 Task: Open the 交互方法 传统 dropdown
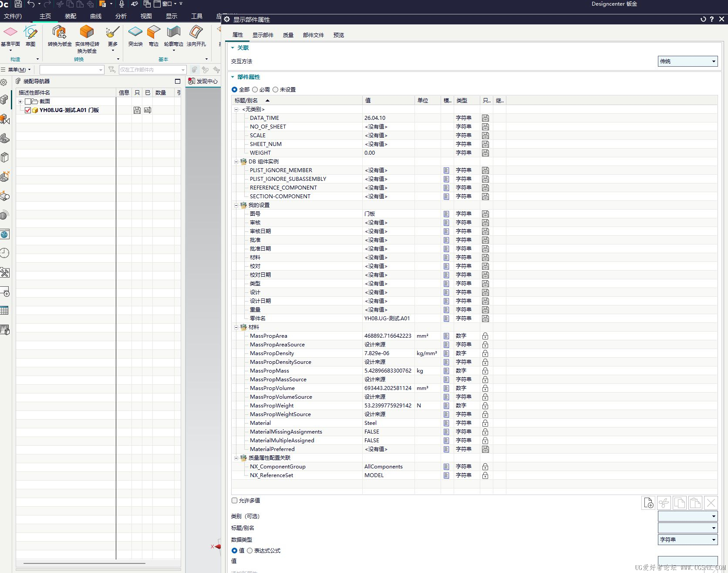[x=688, y=61]
